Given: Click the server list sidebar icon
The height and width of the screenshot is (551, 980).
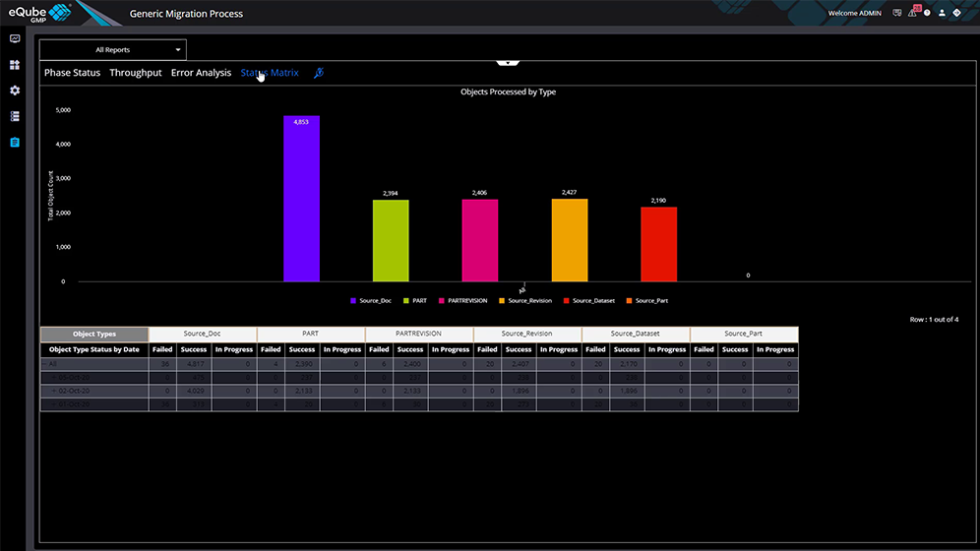Looking at the screenshot, I should 15,116.
